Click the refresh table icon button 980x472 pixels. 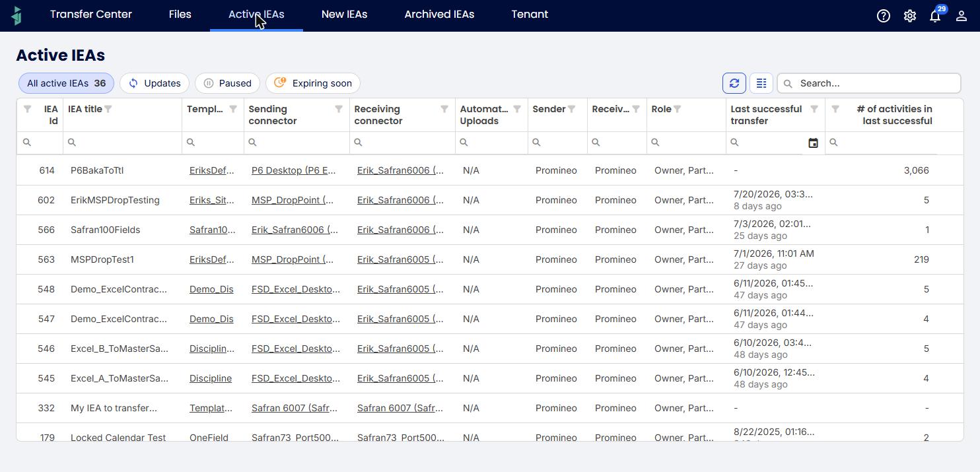pos(734,83)
